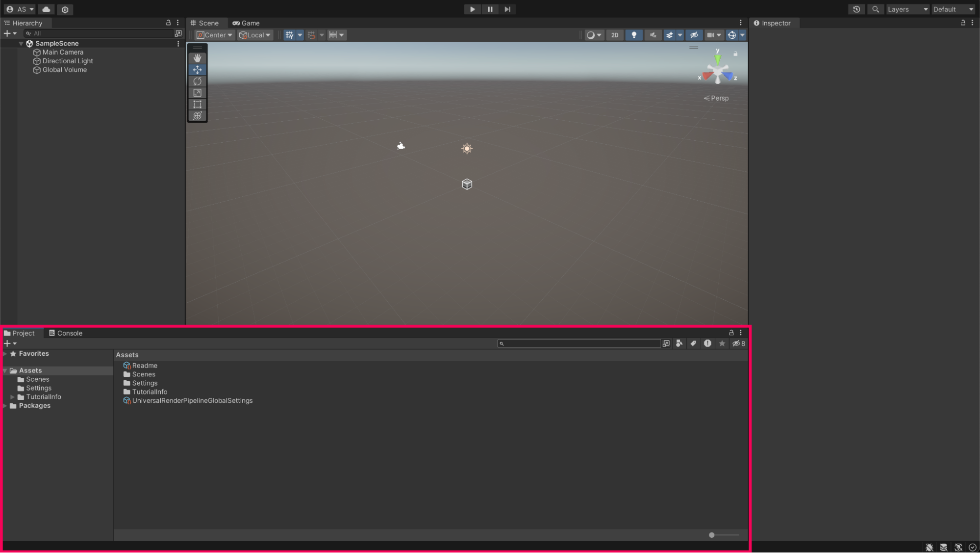Viewport: 980px width, 553px height.
Task: Click the Step frame button
Action: [507, 9]
